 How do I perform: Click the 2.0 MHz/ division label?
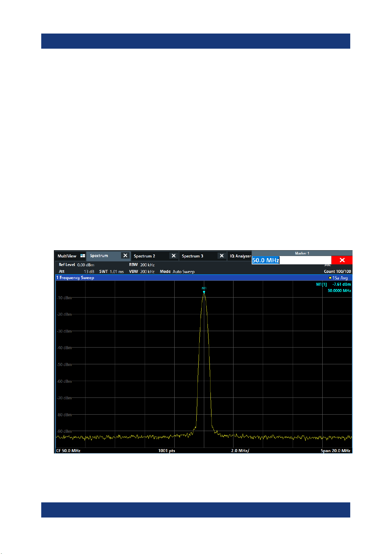(x=240, y=450)
